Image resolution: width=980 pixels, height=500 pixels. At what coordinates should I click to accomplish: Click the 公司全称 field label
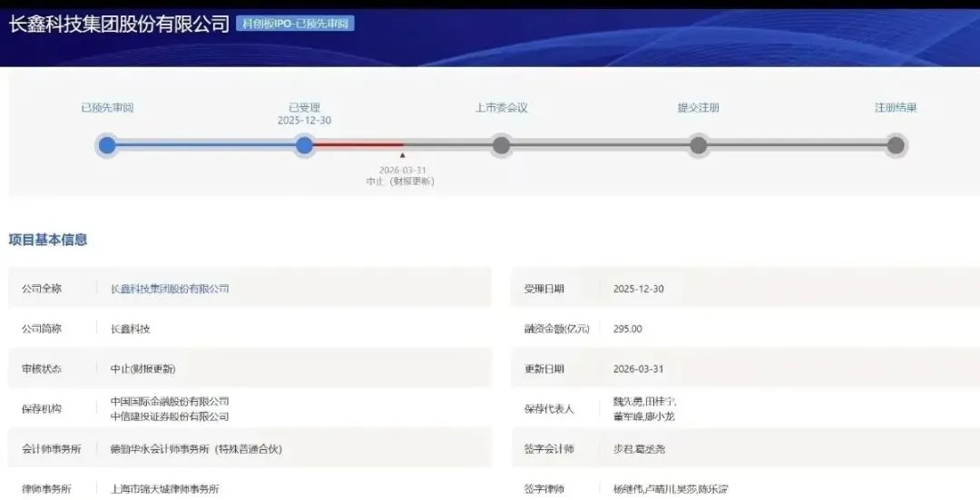pos(41,289)
